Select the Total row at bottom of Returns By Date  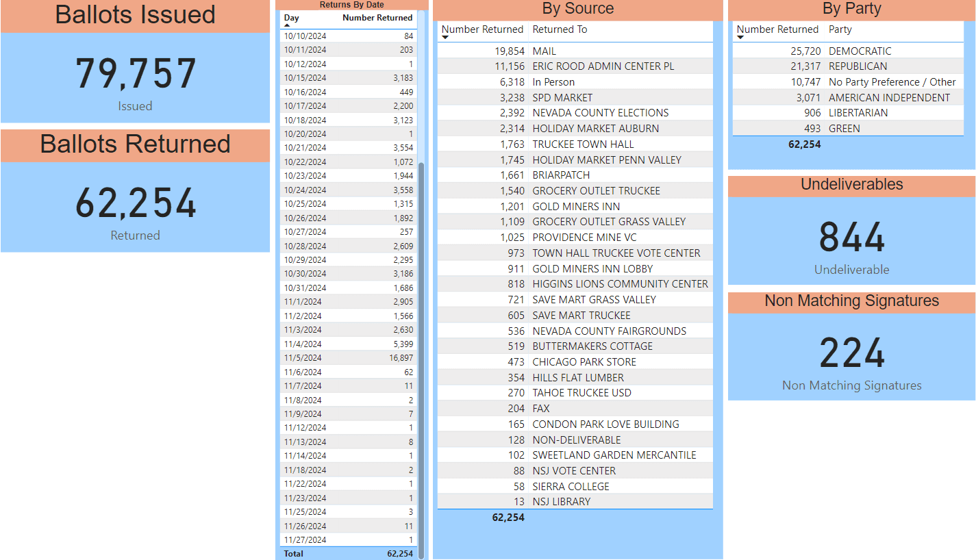(348, 553)
